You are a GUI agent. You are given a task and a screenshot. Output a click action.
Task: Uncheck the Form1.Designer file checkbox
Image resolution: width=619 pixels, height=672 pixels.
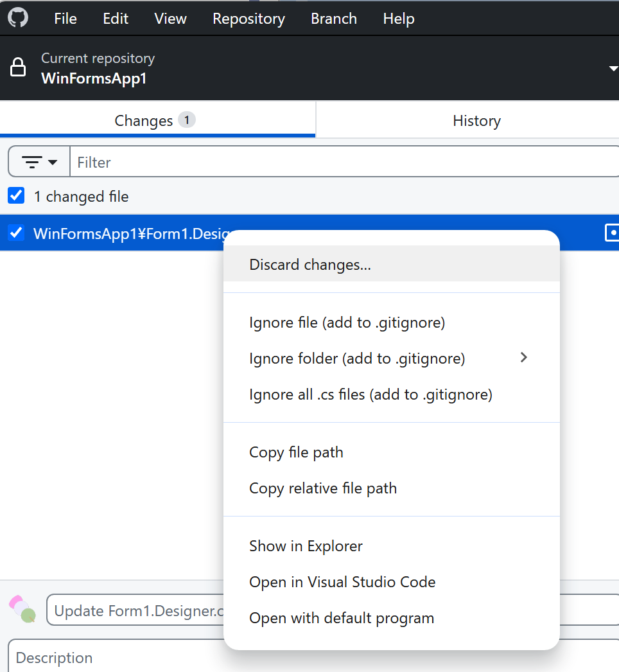pyautogui.click(x=16, y=233)
